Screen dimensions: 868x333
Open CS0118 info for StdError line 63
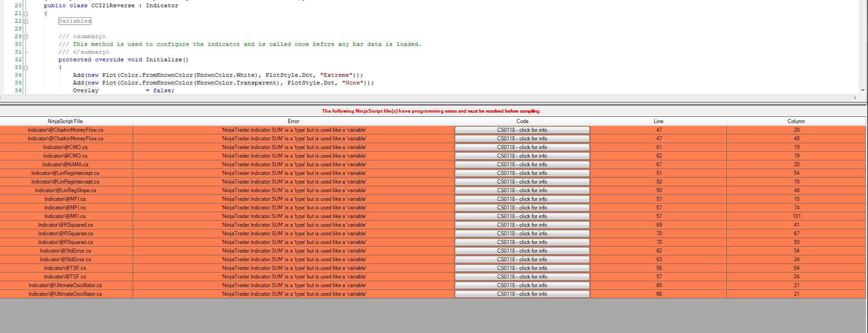point(522,259)
